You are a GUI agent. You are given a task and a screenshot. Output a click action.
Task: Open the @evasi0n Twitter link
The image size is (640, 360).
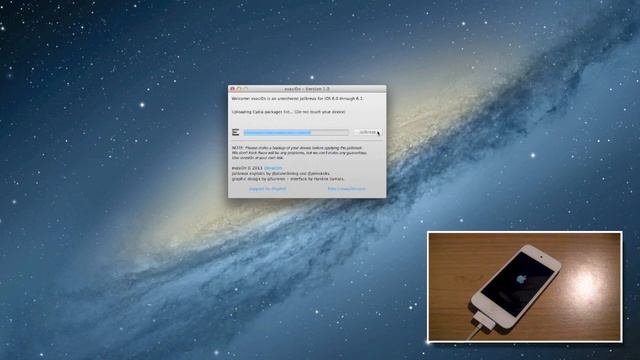coord(273,168)
